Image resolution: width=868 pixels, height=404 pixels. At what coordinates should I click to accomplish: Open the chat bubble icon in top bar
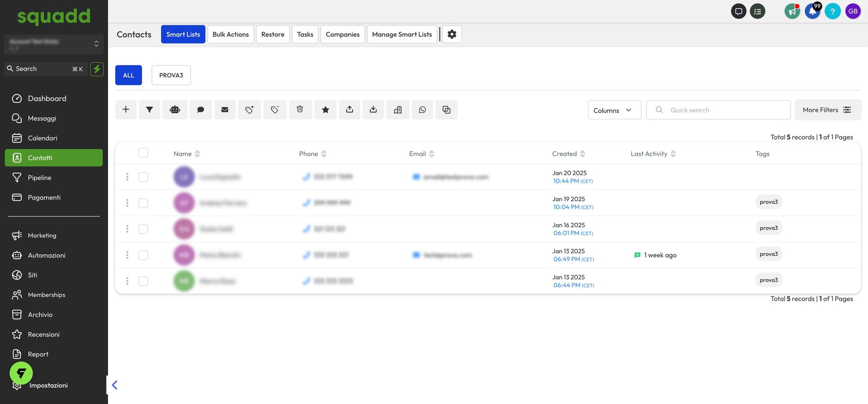pos(739,11)
